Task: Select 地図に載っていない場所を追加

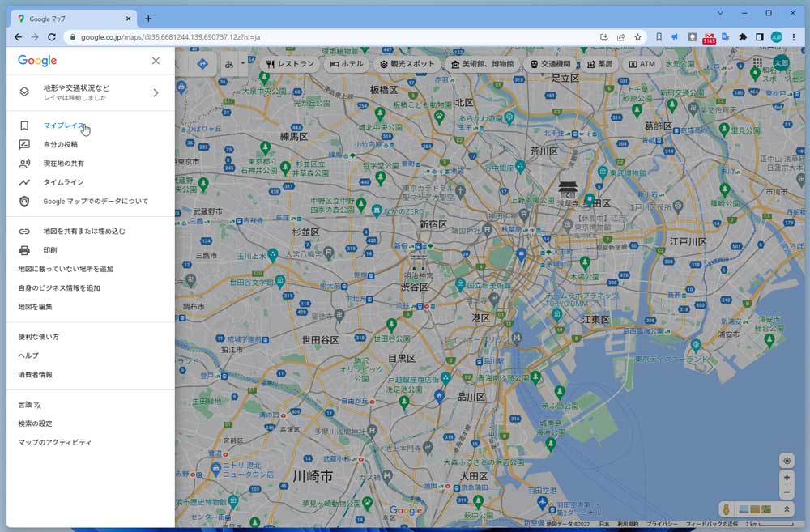Action: point(66,269)
